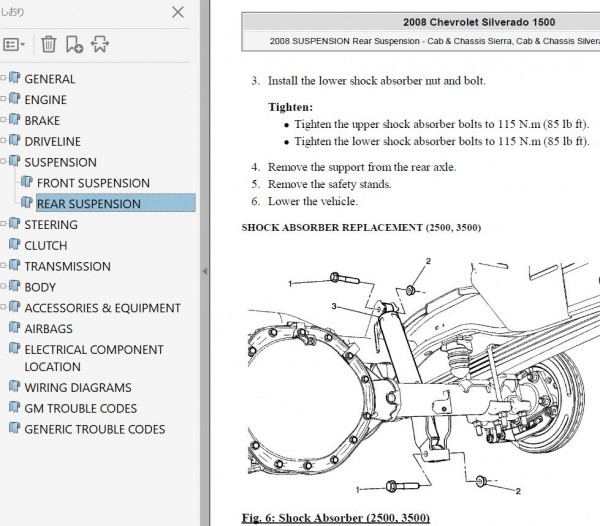
Task: Go to the BRAKE section
Action: (x=42, y=121)
